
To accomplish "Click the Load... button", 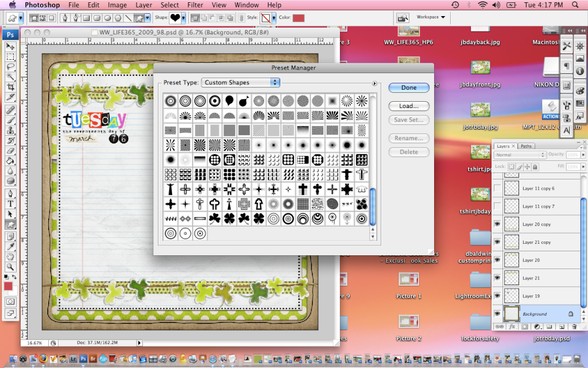I will (409, 106).
